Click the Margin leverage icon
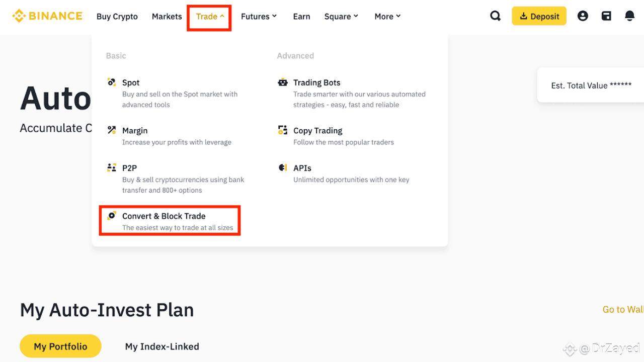 [x=111, y=129]
